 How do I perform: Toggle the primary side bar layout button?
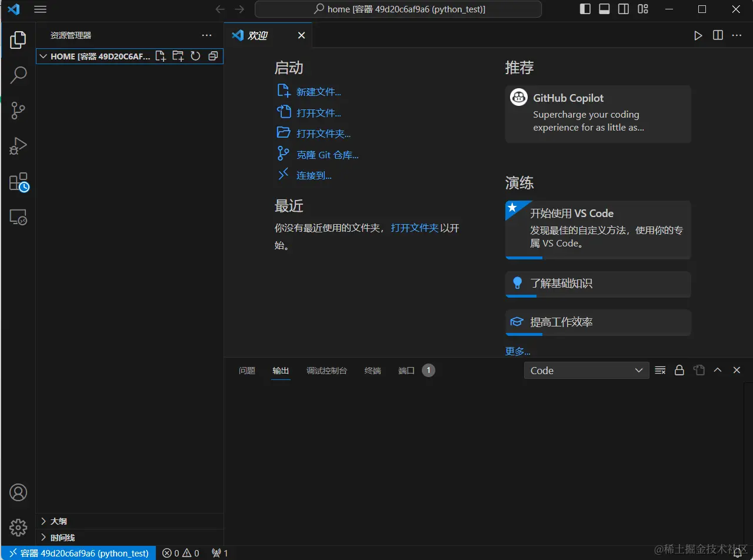pyautogui.click(x=585, y=9)
